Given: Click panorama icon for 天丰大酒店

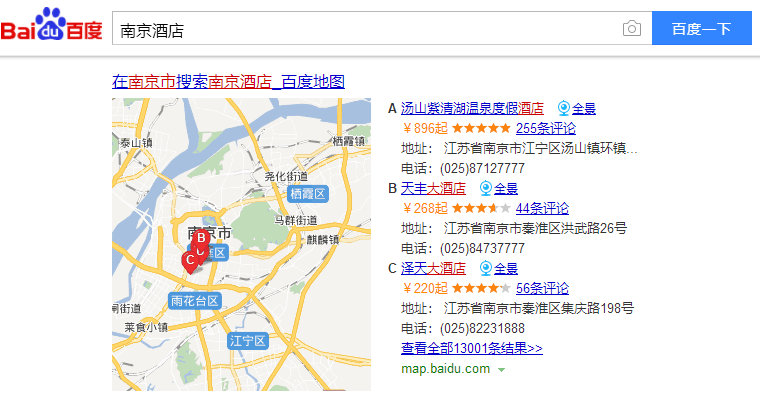Looking at the screenshot, I should 485,188.
